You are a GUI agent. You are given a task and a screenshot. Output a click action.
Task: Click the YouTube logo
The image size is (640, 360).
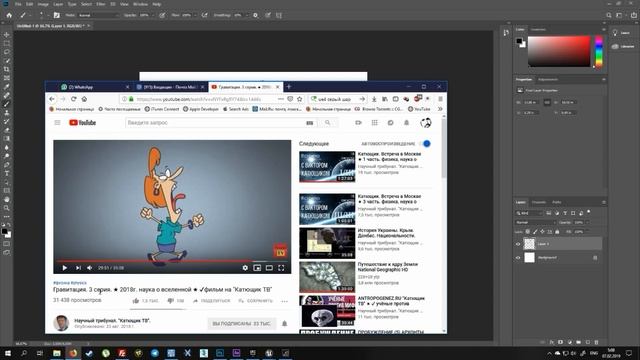pos(82,122)
